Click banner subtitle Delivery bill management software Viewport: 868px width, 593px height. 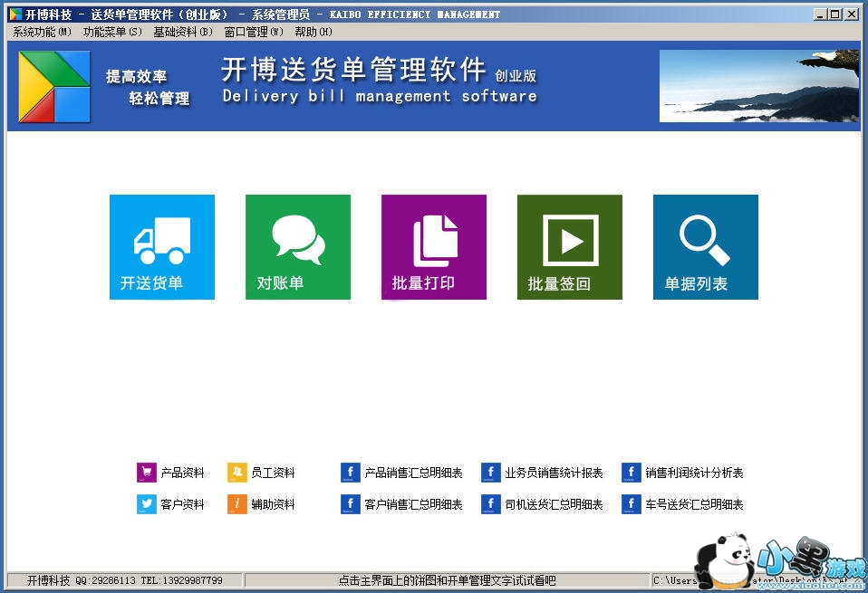[x=380, y=96]
